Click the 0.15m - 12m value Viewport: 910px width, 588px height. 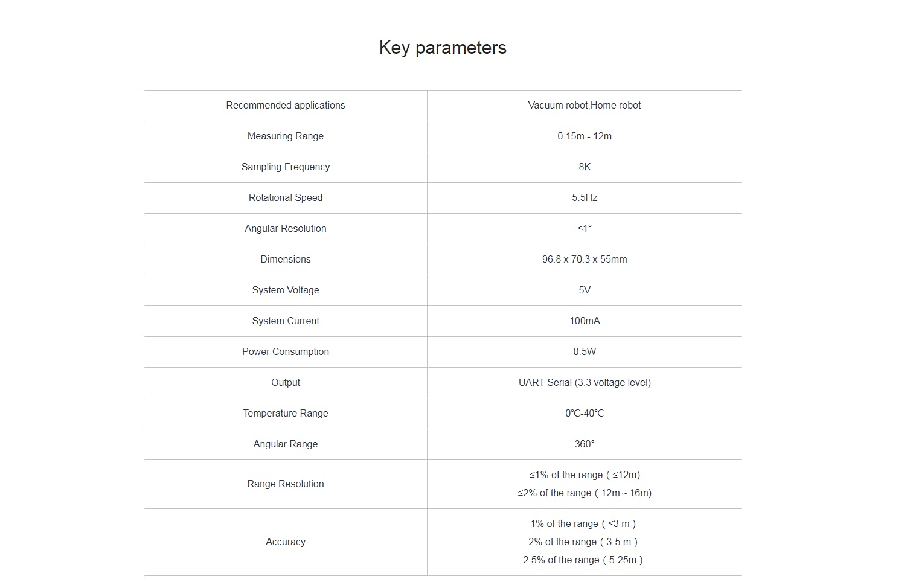coord(585,136)
